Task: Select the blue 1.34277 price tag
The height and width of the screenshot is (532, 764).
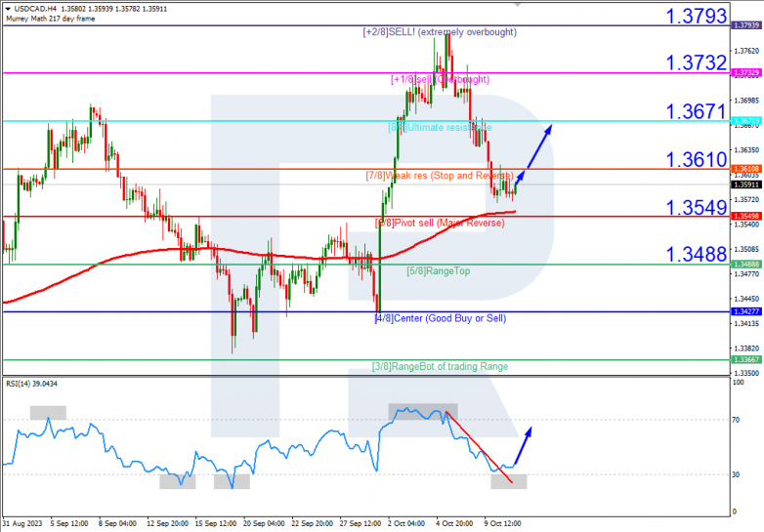Action: pos(746,311)
